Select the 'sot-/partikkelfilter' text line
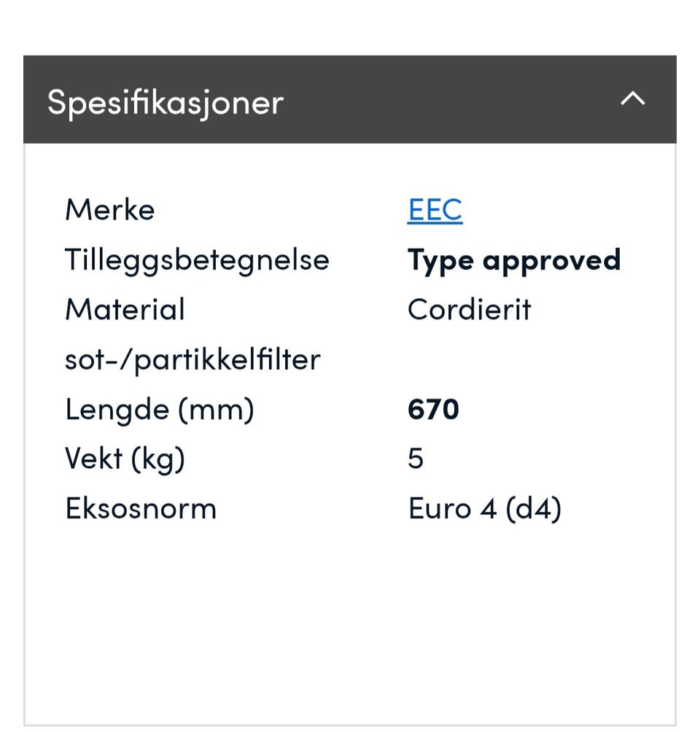The image size is (700, 732). [x=192, y=359]
